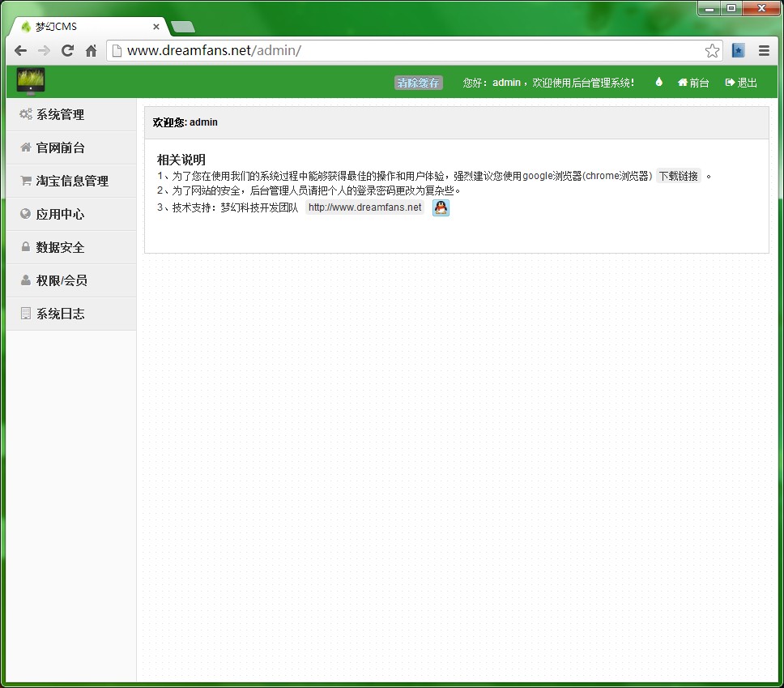
Task: Click the header greeting 您好：admin
Action: tap(492, 83)
